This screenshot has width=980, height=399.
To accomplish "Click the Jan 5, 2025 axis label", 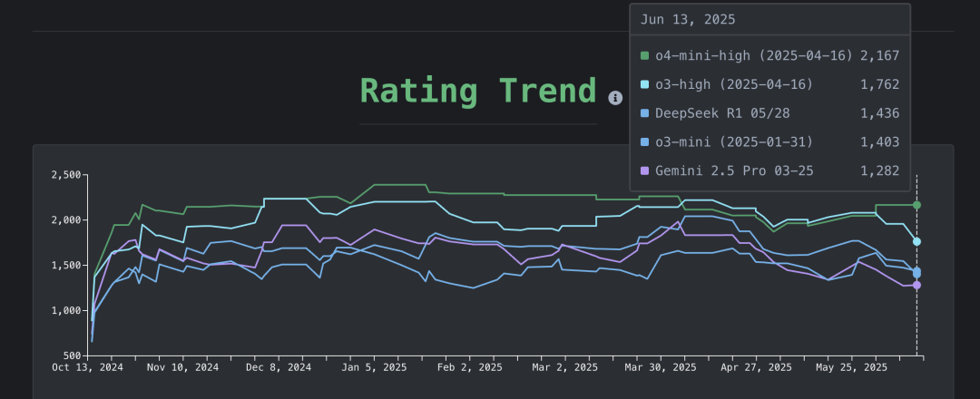I will point(374,368).
